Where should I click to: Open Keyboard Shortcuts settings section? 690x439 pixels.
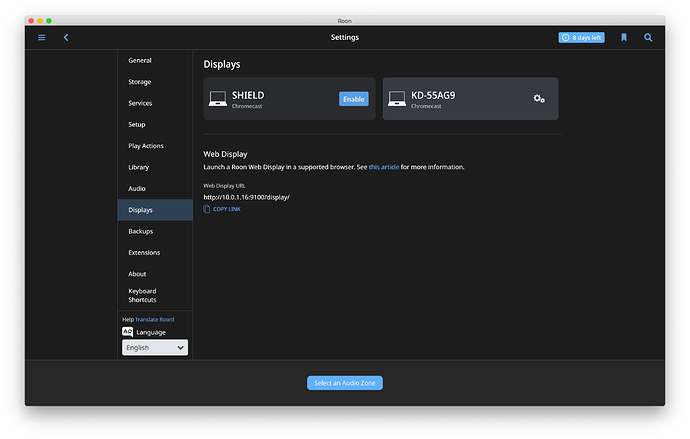coord(155,296)
